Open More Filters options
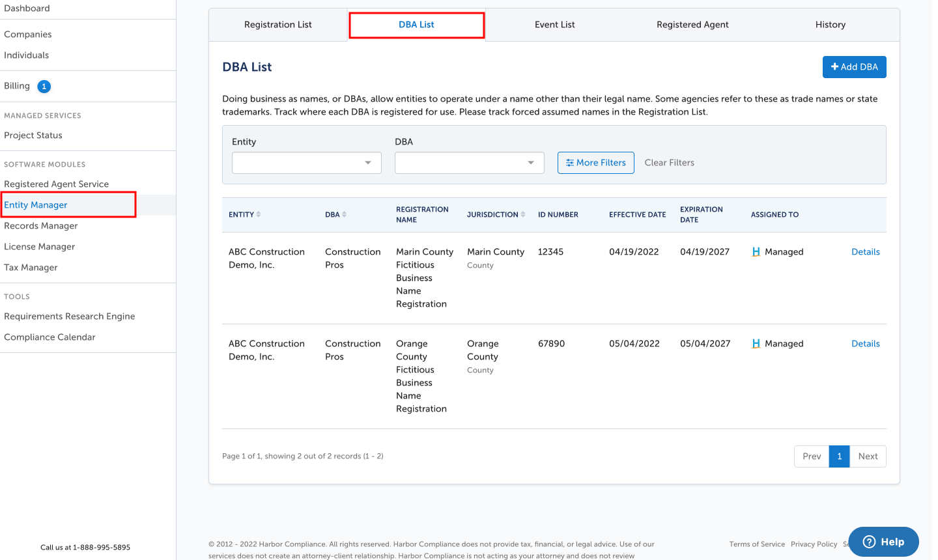The height and width of the screenshot is (560, 938). (x=596, y=163)
